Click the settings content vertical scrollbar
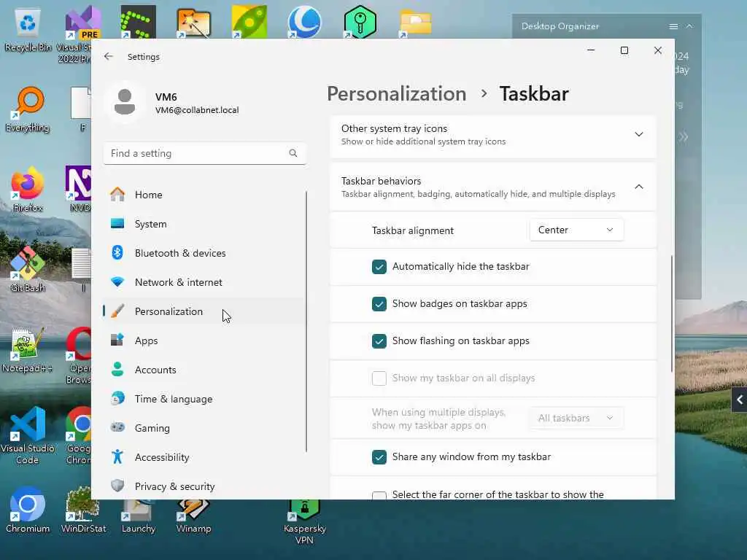The width and height of the screenshot is (747, 560). [x=672, y=314]
